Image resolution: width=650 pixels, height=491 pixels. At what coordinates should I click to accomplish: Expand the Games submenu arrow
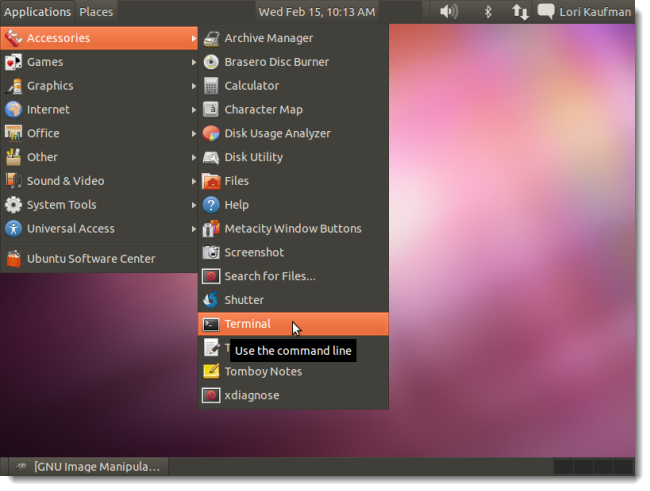pyautogui.click(x=194, y=62)
